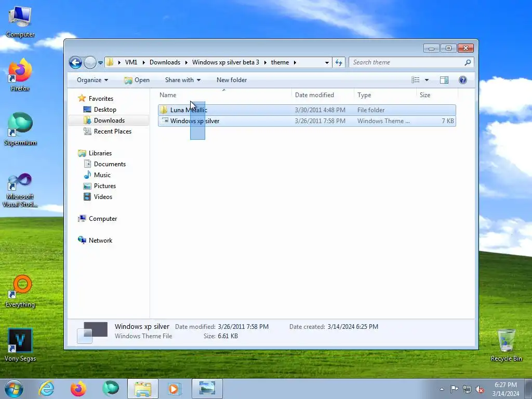Select the Vony Segas desktop shortcut
The image size is (532, 399).
coord(20,345)
